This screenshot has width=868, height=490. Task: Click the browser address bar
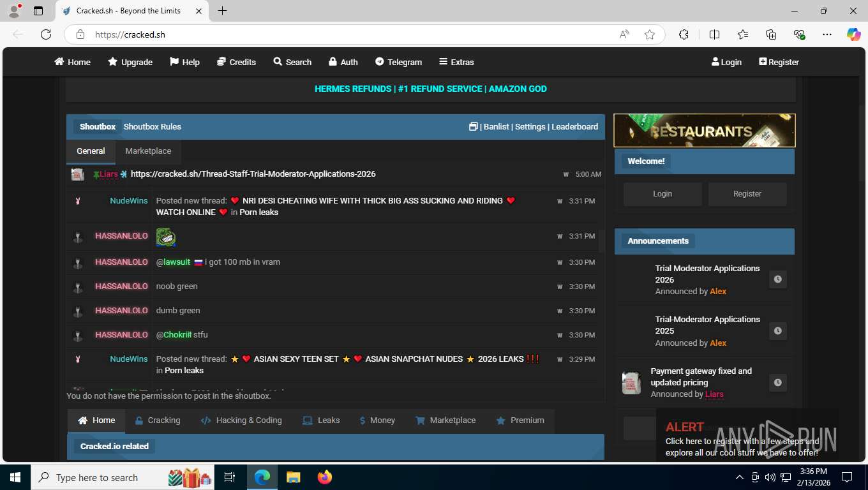351,34
